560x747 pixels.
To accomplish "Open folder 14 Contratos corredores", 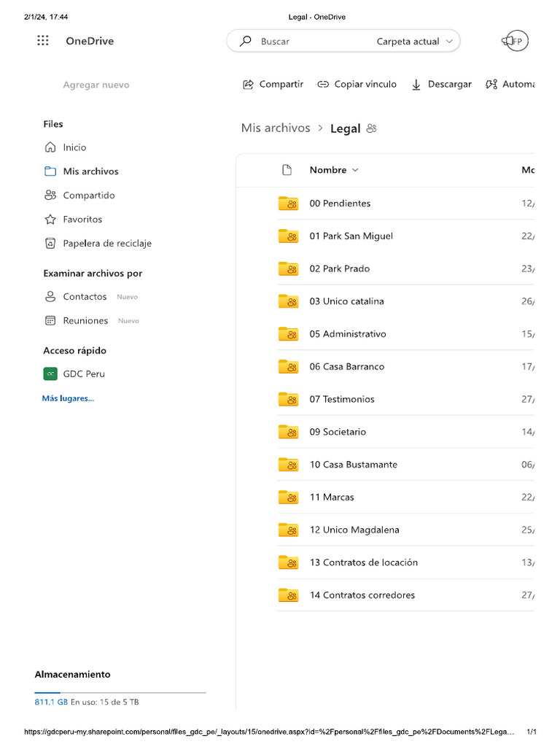I will click(x=362, y=595).
